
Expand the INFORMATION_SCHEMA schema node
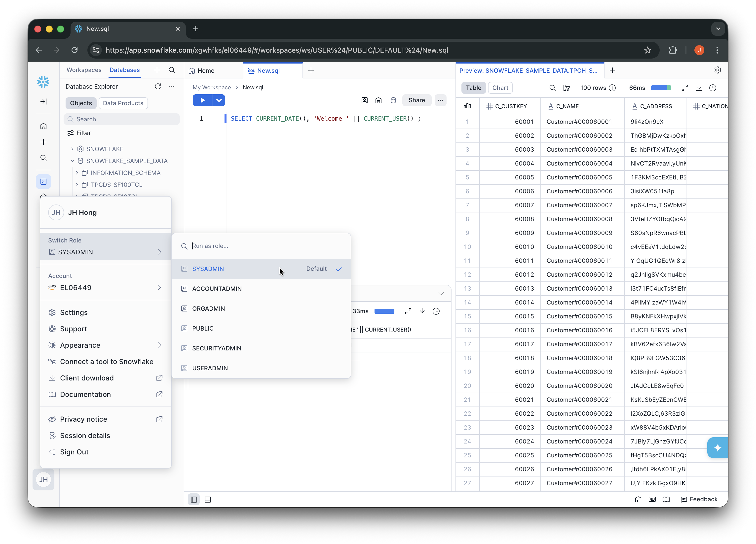pyautogui.click(x=77, y=173)
